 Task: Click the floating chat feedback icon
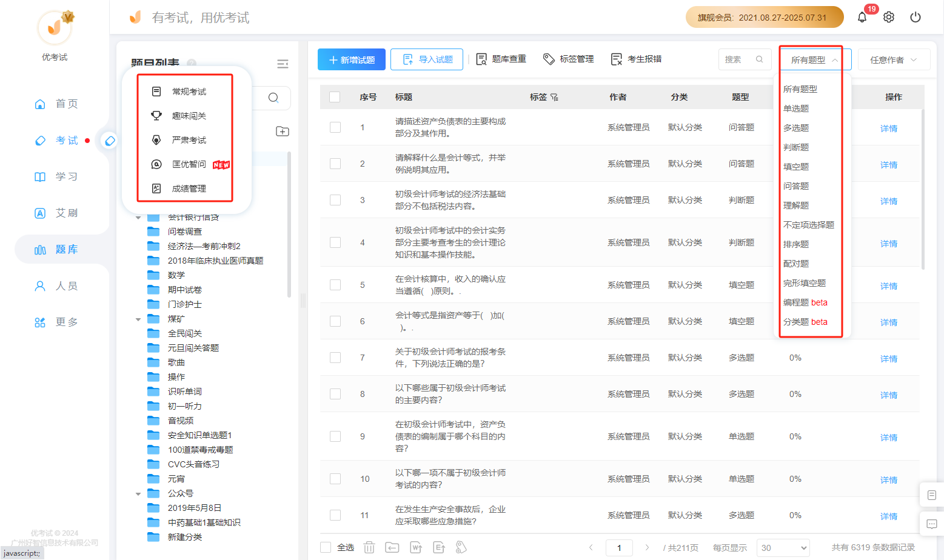[932, 524]
